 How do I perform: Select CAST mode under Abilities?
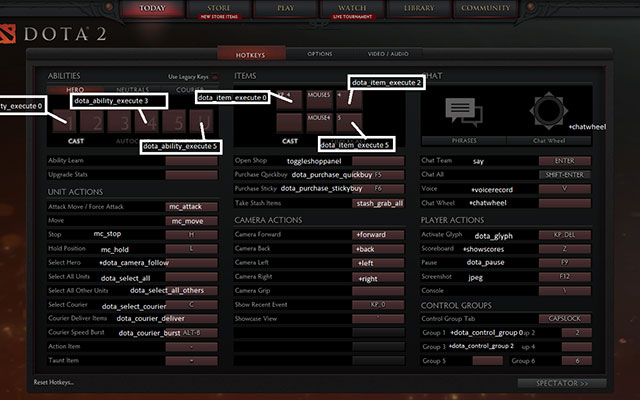click(x=76, y=141)
